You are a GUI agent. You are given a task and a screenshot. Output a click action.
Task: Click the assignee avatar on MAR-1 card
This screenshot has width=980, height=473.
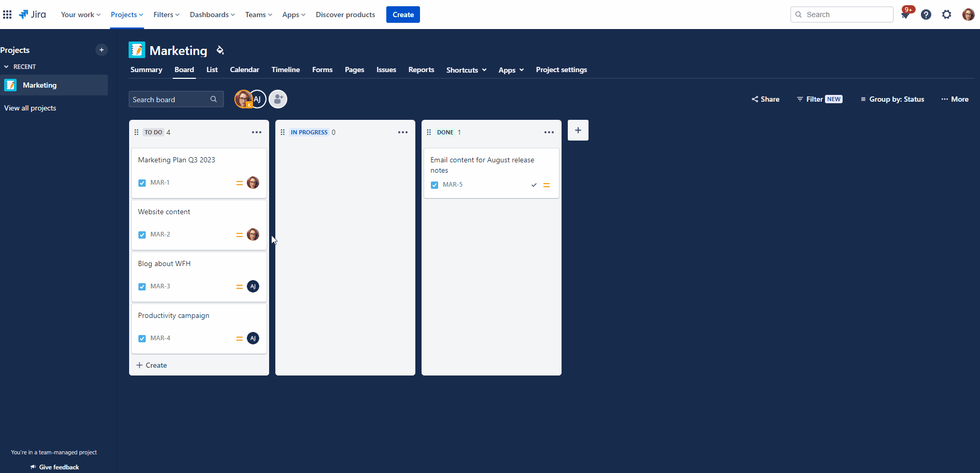click(253, 183)
